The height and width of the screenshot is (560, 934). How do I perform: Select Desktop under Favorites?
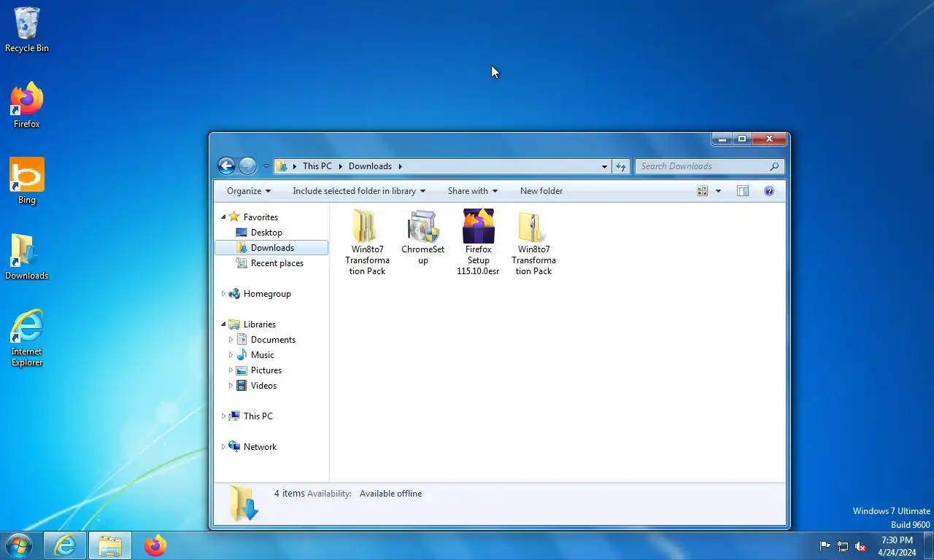point(266,233)
